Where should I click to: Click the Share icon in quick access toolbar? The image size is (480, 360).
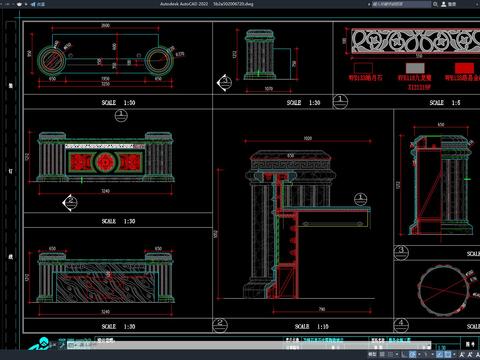(x=33, y=4)
